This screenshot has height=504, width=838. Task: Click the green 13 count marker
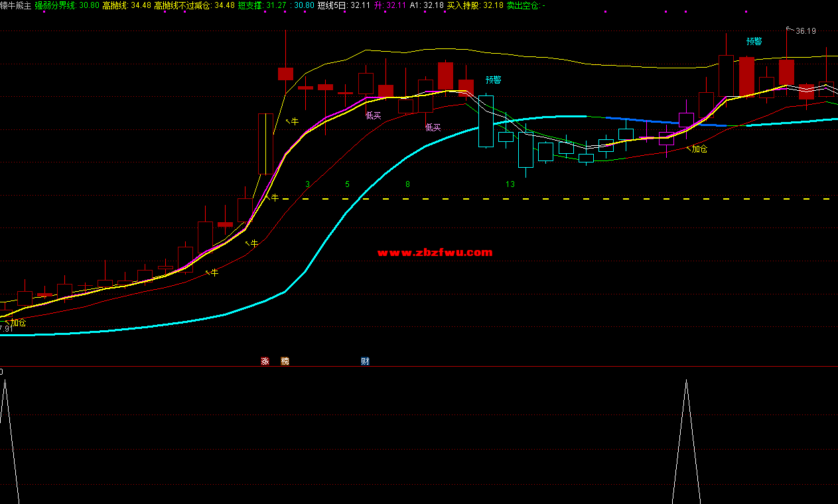(510, 184)
